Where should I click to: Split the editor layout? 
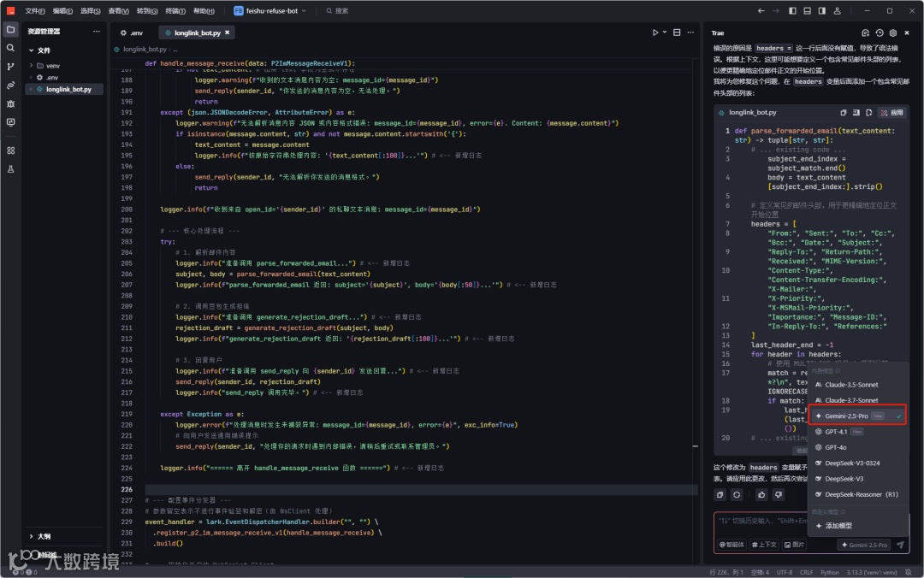point(677,32)
